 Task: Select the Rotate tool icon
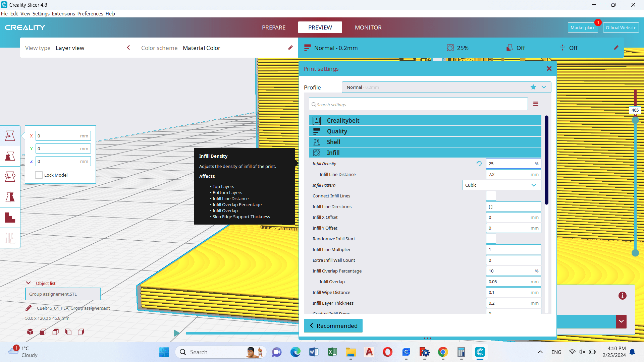tap(10, 177)
